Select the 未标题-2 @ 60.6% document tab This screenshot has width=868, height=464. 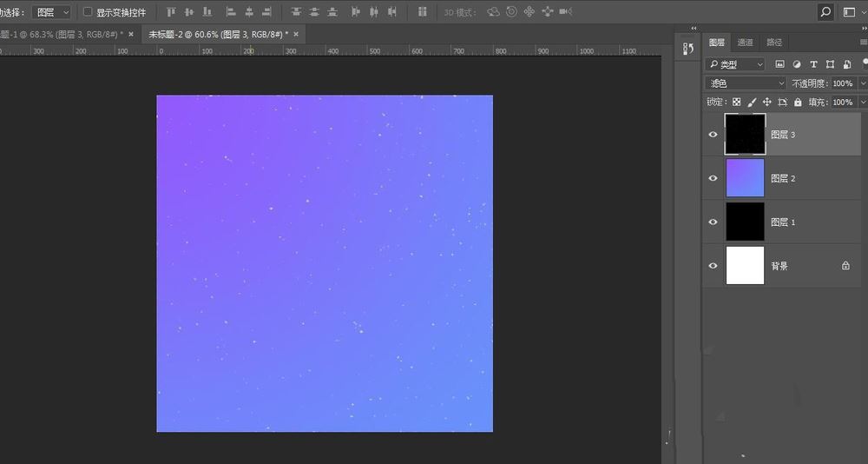pyautogui.click(x=218, y=35)
